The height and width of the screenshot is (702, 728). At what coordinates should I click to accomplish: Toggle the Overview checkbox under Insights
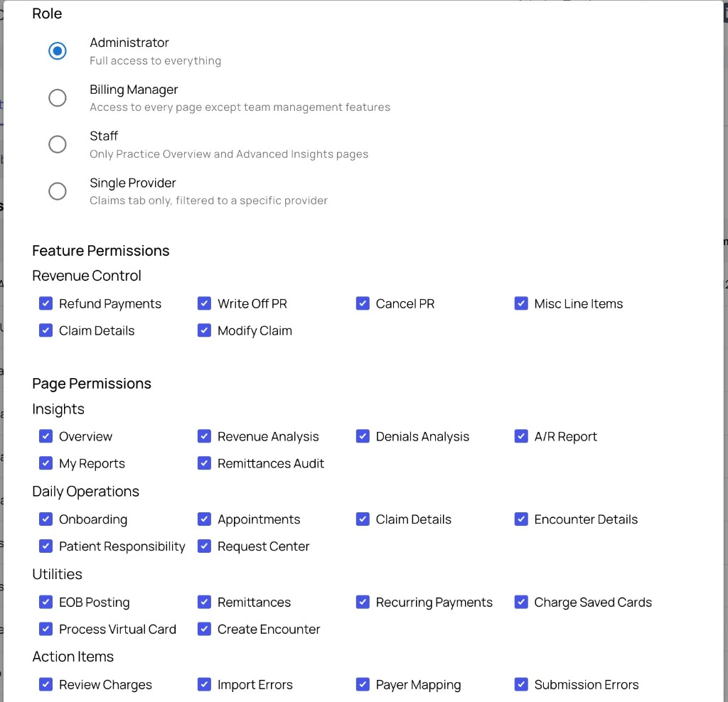tap(45, 436)
